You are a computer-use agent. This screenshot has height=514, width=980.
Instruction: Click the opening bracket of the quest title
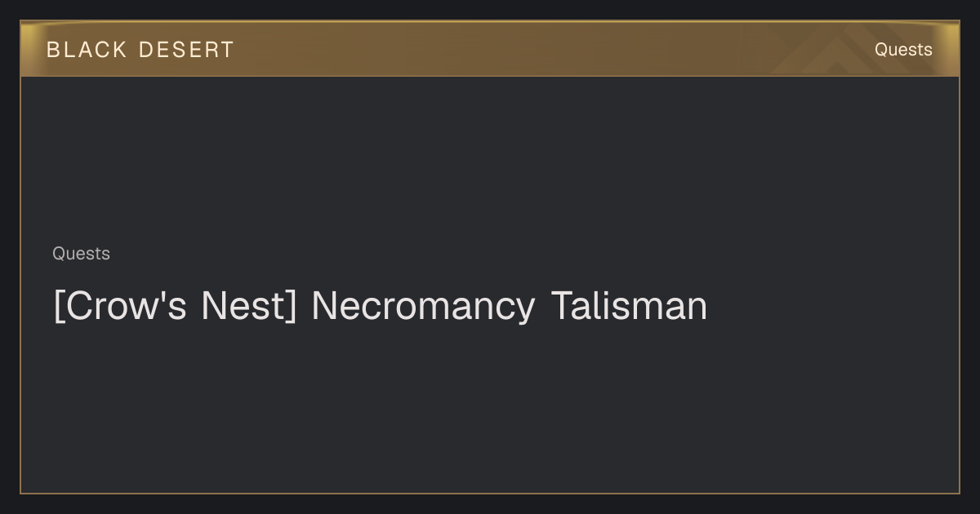pyautogui.click(x=58, y=307)
